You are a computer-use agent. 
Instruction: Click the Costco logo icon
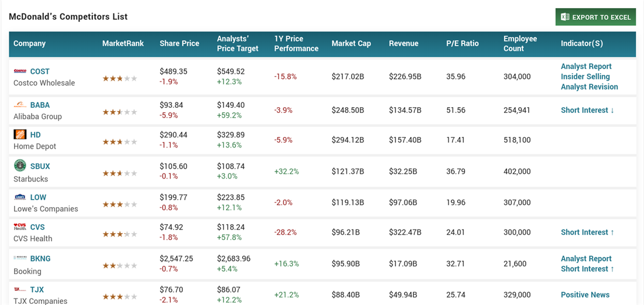[20, 71]
